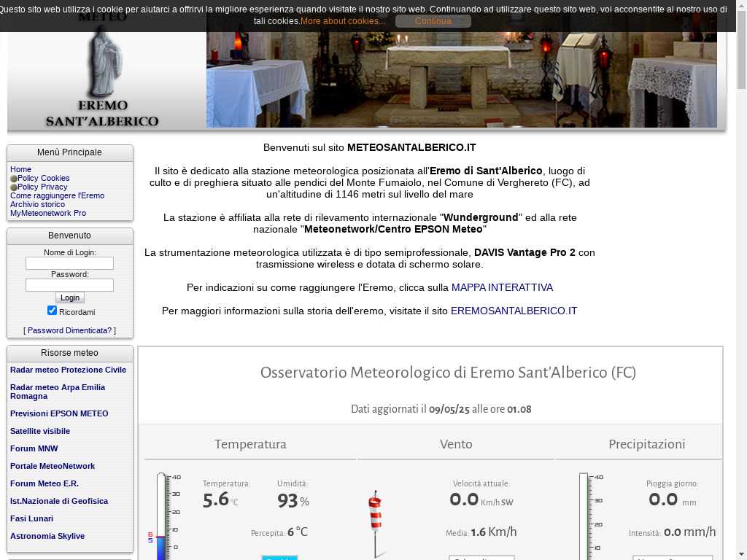The width and height of the screenshot is (747, 560).
Task: Click the rain gauge graphic
Action: (x=590, y=516)
